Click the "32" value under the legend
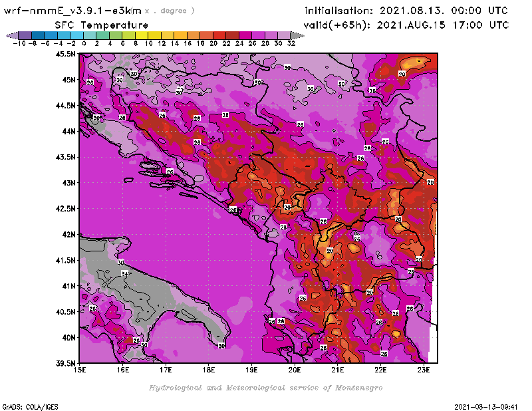The height and width of the screenshot is (411, 532). [x=291, y=43]
